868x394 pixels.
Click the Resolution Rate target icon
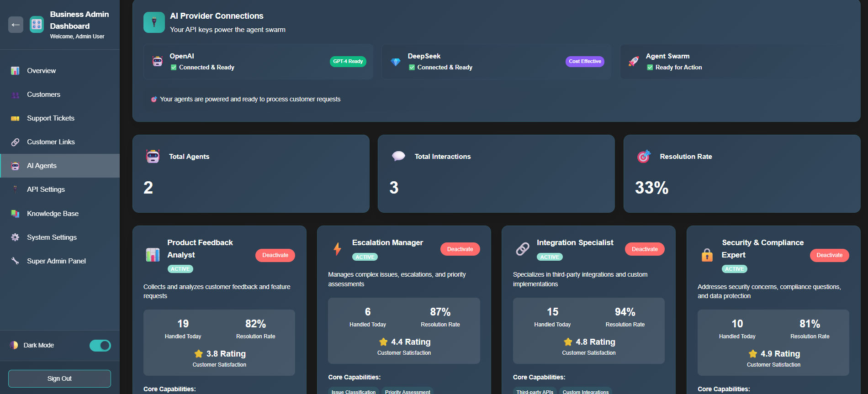point(643,157)
